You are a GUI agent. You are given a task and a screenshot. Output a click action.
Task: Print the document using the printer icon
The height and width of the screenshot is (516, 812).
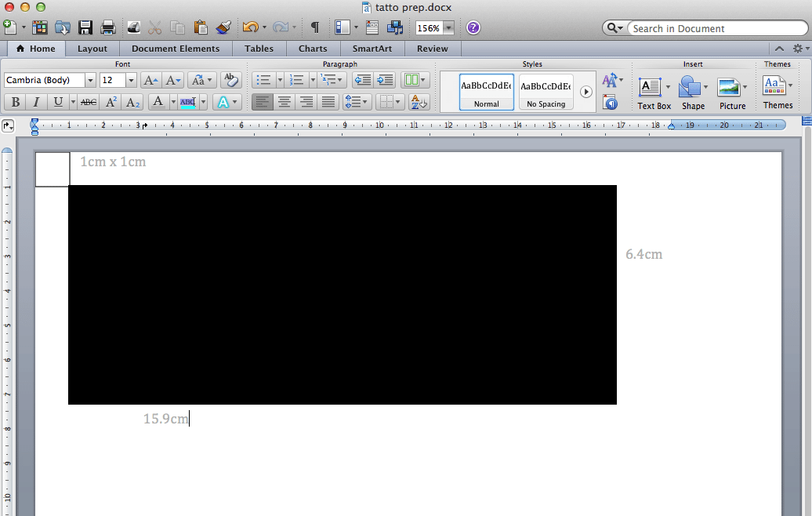pyautogui.click(x=108, y=27)
